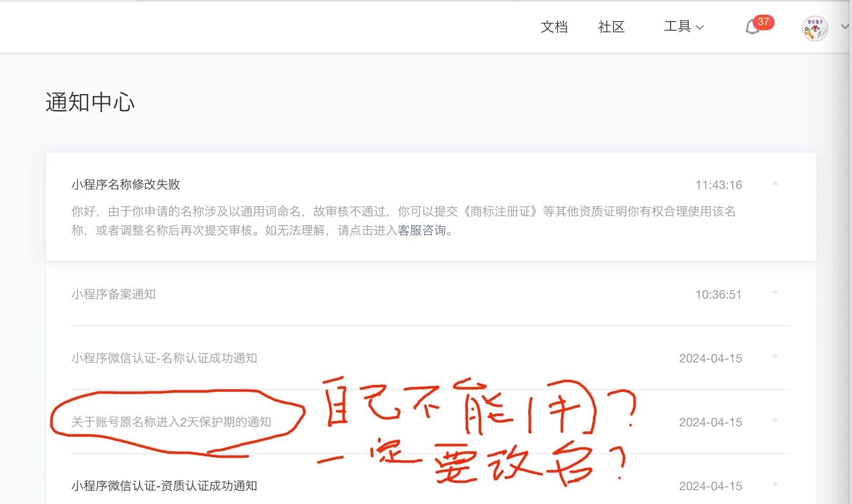Click the notification bell icon
This screenshot has width=852, height=504.
pyautogui.click(x=752, y=28)
